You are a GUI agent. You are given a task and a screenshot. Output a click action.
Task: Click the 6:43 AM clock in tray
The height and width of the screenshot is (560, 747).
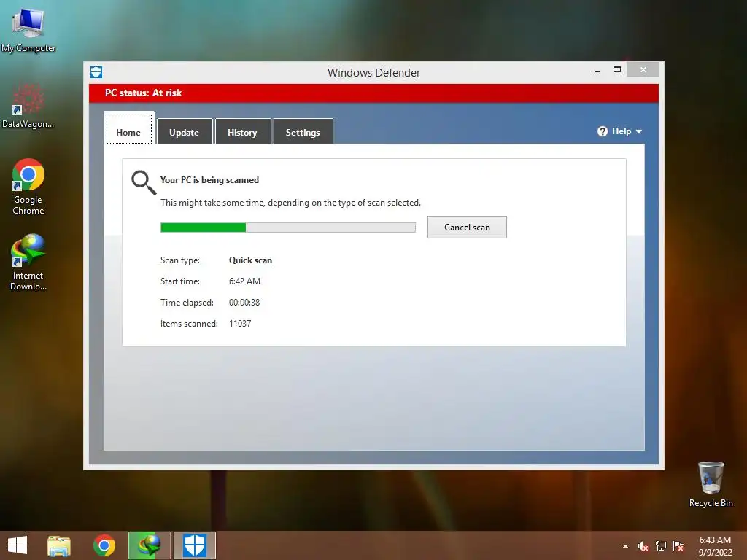[715, 540]
